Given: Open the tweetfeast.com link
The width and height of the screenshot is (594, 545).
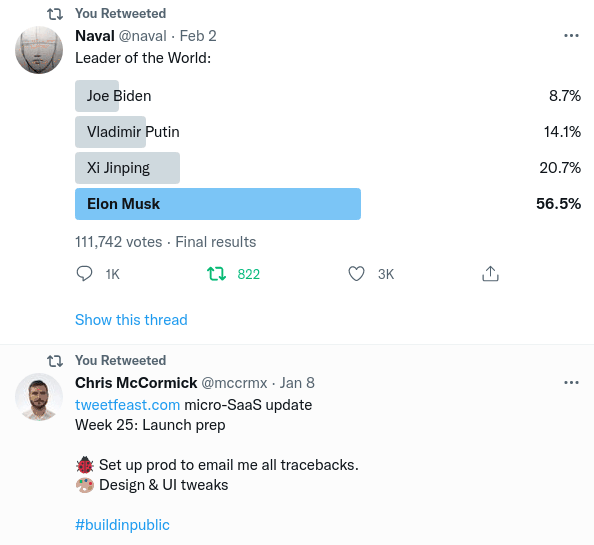Looking at the screenshot, I should 127,405.
